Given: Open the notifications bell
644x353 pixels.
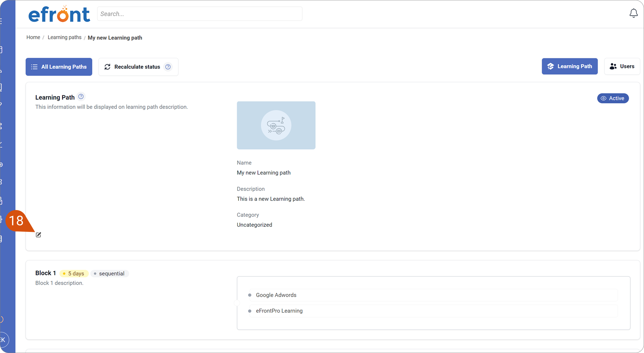Looking at the screenshot, I should coord(634,13).
